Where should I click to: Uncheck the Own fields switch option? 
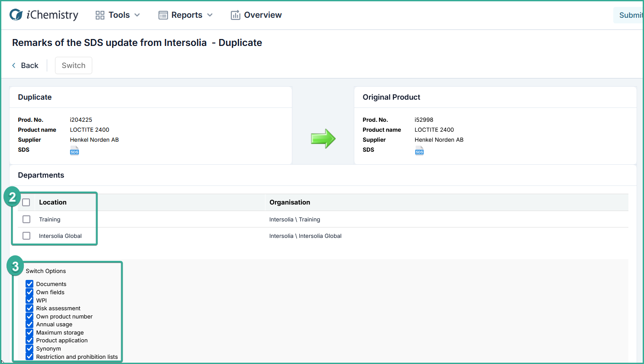(29, 292)
